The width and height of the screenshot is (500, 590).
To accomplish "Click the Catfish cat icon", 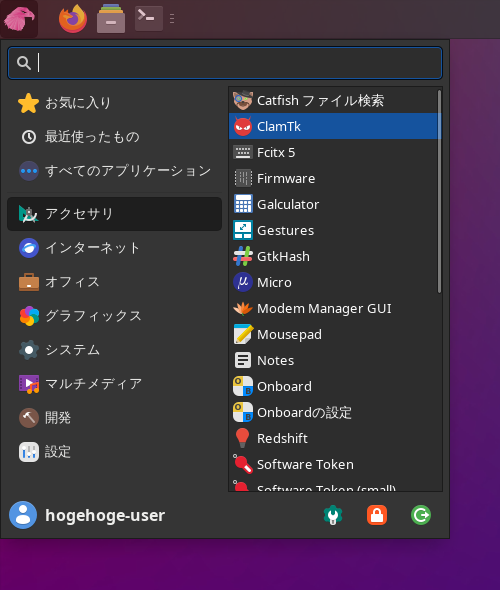I will (x=243, y=100).
